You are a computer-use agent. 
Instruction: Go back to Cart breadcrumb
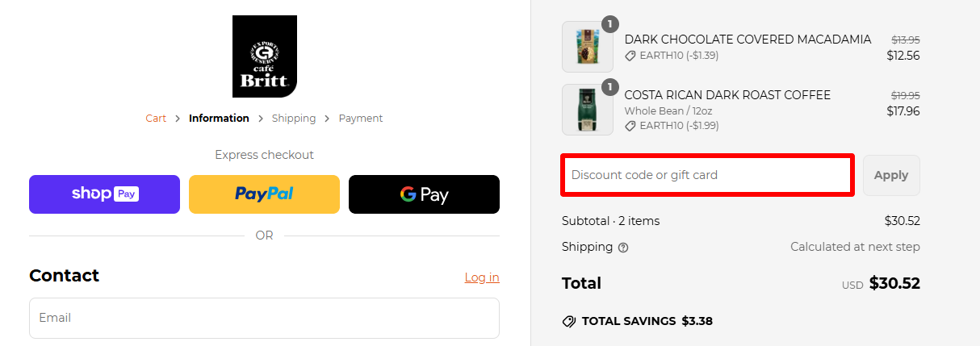156,119
